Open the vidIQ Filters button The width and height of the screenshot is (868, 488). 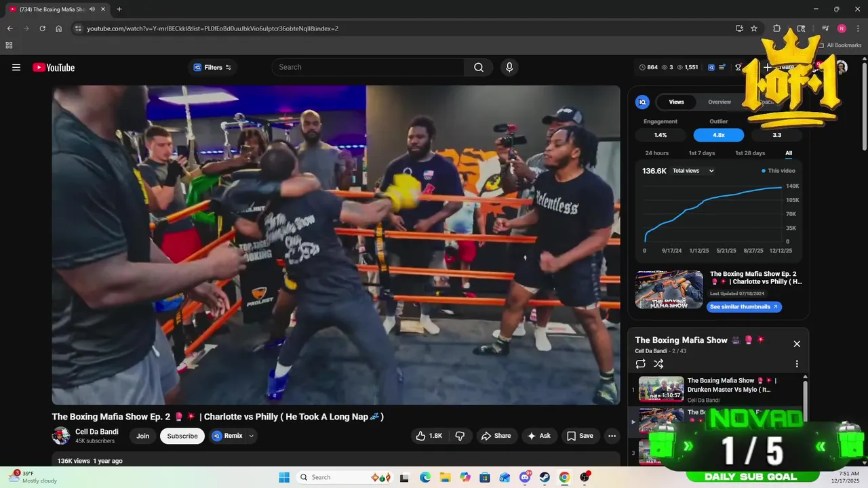click(x=212, y=67)
